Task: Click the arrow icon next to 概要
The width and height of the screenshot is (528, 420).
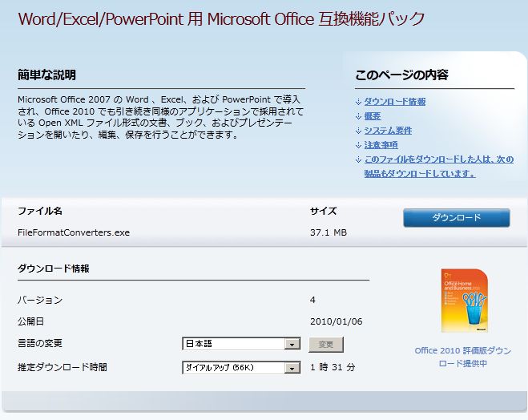Action: 358,116
